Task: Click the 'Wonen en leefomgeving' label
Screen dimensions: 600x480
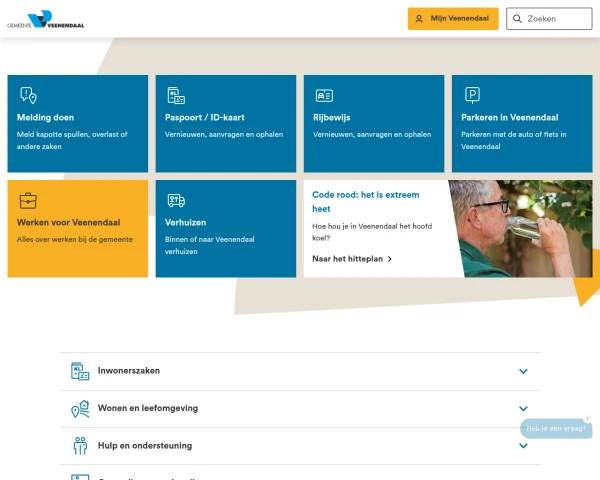Action: [x=148, y=408]
